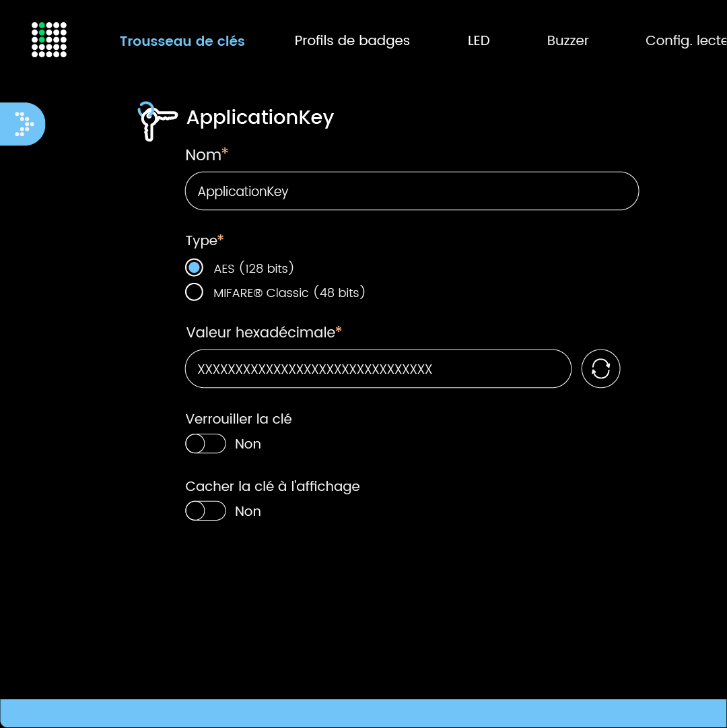Click the key ring icon beside ApplicationKey
The image size is (727, 728).
(158, 121)
